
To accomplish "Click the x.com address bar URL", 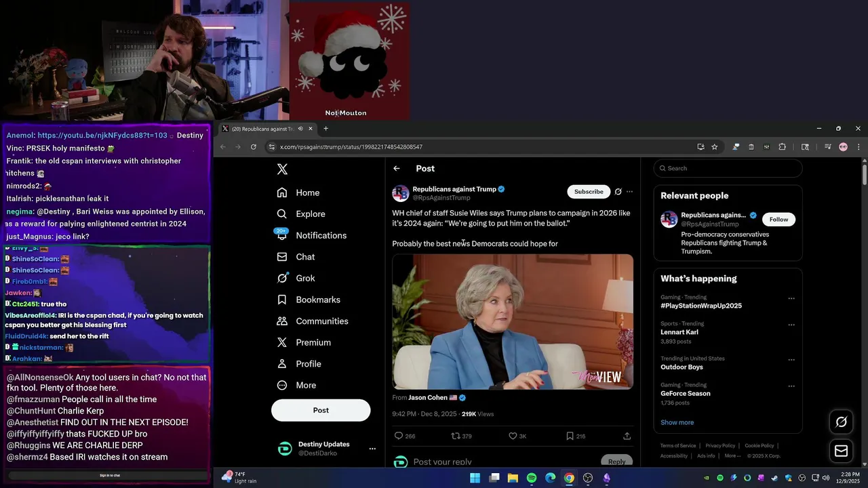I will coord(351,147).
